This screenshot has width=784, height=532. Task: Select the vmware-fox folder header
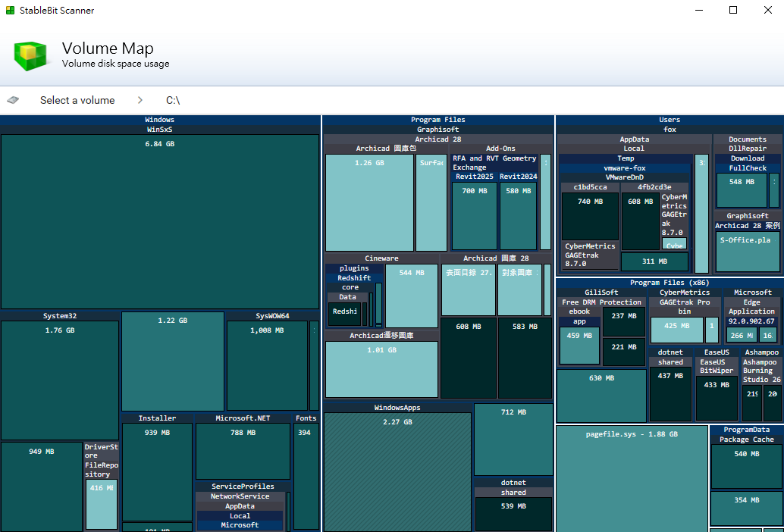coord(625,168)
